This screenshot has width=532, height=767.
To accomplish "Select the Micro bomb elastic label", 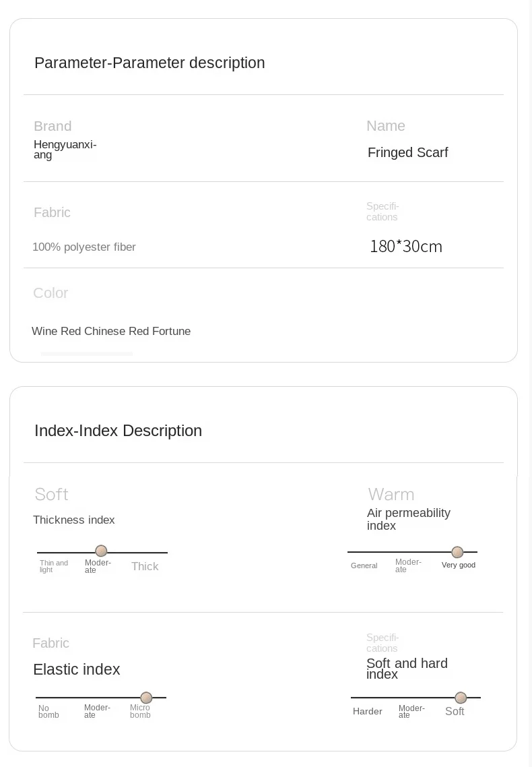I will pyautogui.click(x=140, y=711).
